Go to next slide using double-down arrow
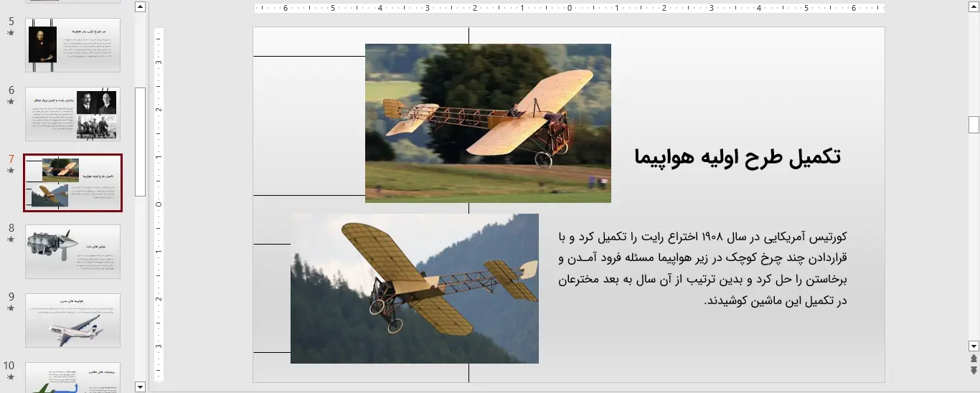The height and width of the screenshot is (393, 980). pos(974,370)
